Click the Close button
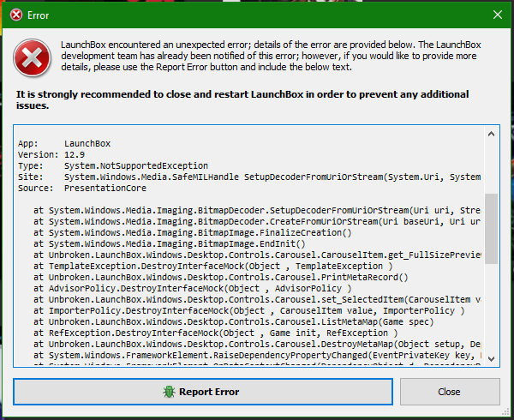The width and height of the screenshot is (514, 420). pos(450,392)
